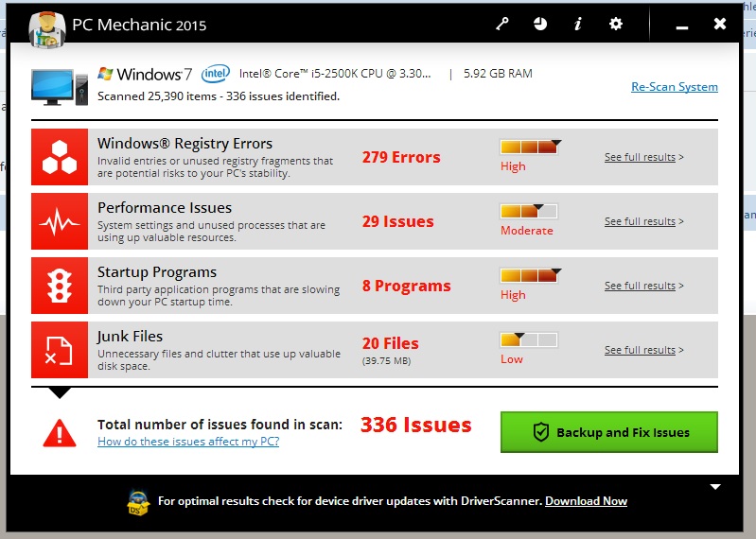The image size is (756, 539).
Task: Click the red Startup Programs traffic light icon
Action: click(x=60, y=286)
